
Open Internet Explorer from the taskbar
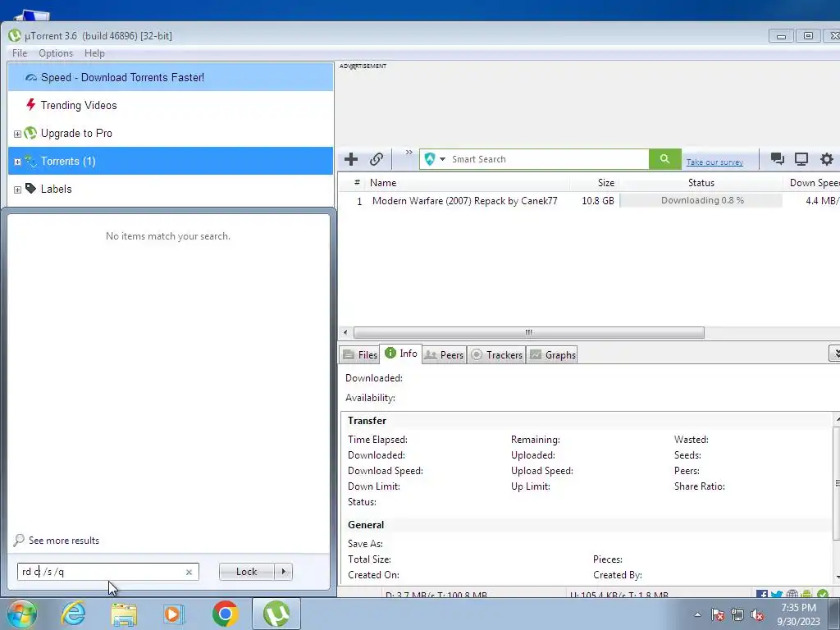click(73, 614)
